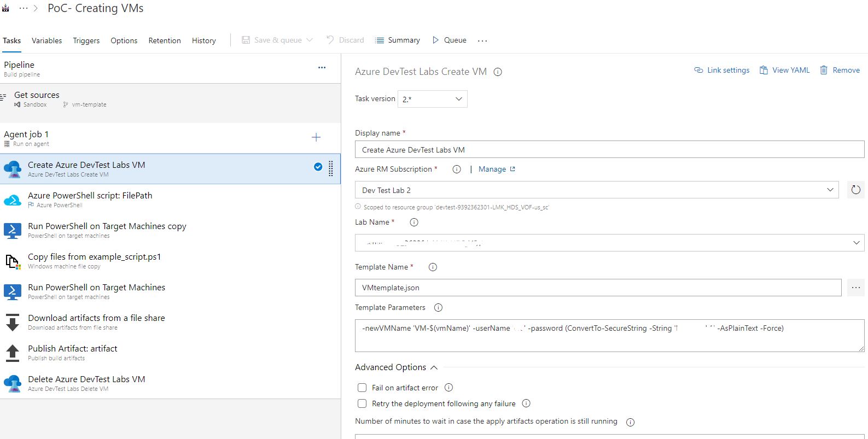Viewport: 868px width, 439px height.
Task: Open Manage subscriptions link
Action: coord(497,169)
